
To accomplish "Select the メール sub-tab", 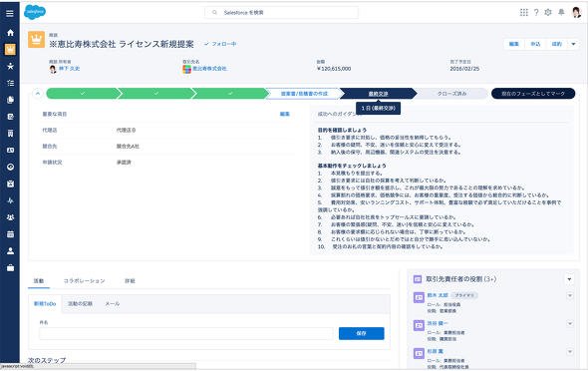I will click(113, 303).
